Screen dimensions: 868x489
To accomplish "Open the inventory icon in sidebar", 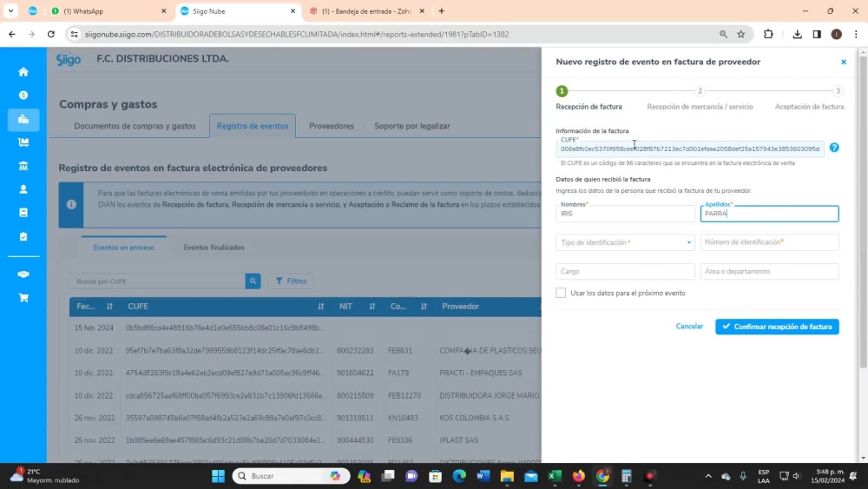I will pyautogui.click(x=23, y=142).
